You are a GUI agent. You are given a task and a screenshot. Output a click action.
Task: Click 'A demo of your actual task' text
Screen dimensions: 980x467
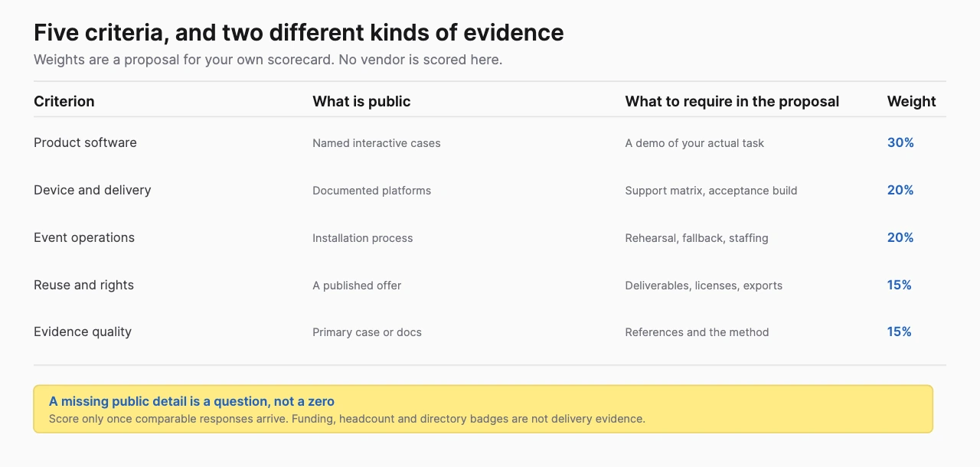(694, 143)
